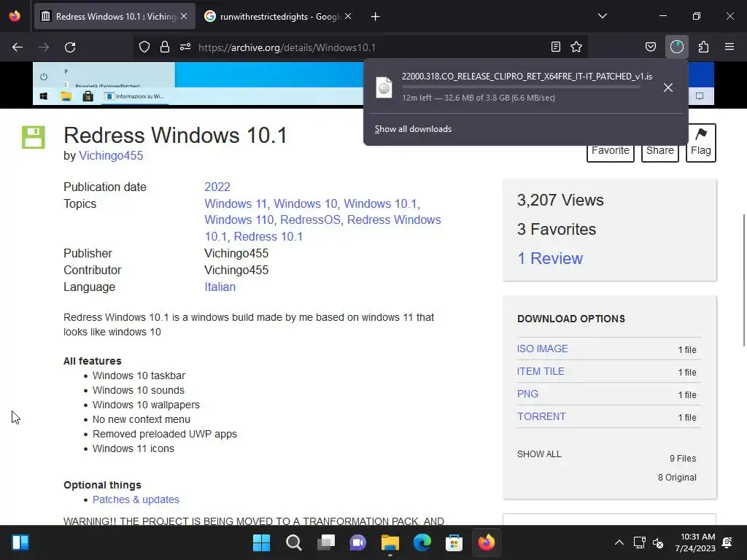Download the ISO IMAGE option
747x560 pixels.
point(543,349)
